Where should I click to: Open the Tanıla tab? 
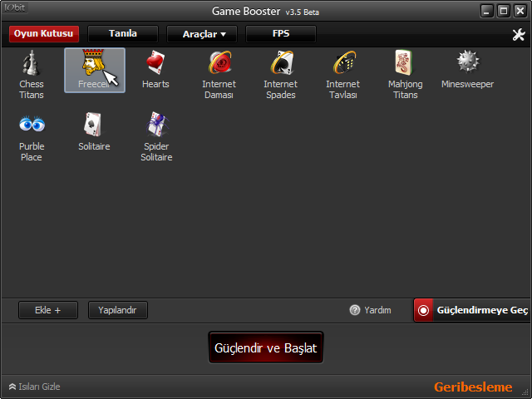123,34
